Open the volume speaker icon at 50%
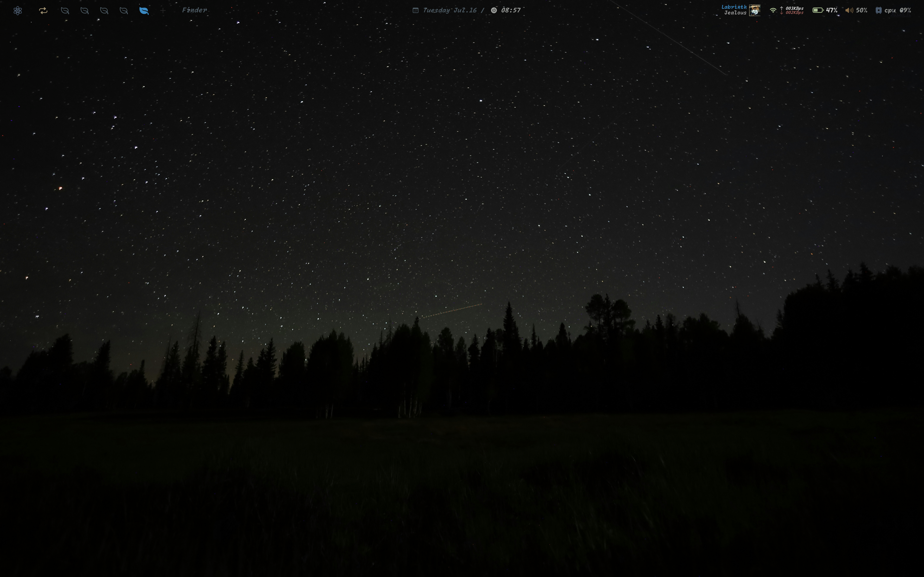Image resolution: width=924 pixels, height=577 pixels. click(849, 10)
